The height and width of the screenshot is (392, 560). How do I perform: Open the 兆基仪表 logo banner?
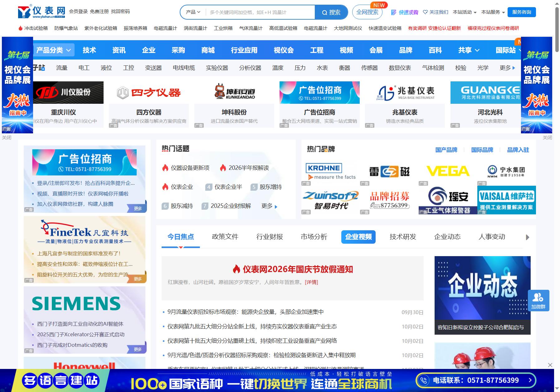click(x=405, y=93)
